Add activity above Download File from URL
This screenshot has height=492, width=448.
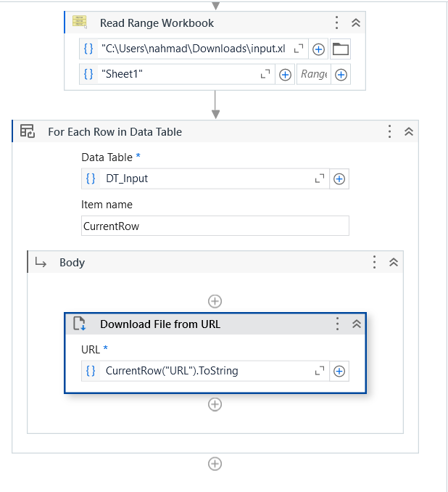(x=215, y=300)
